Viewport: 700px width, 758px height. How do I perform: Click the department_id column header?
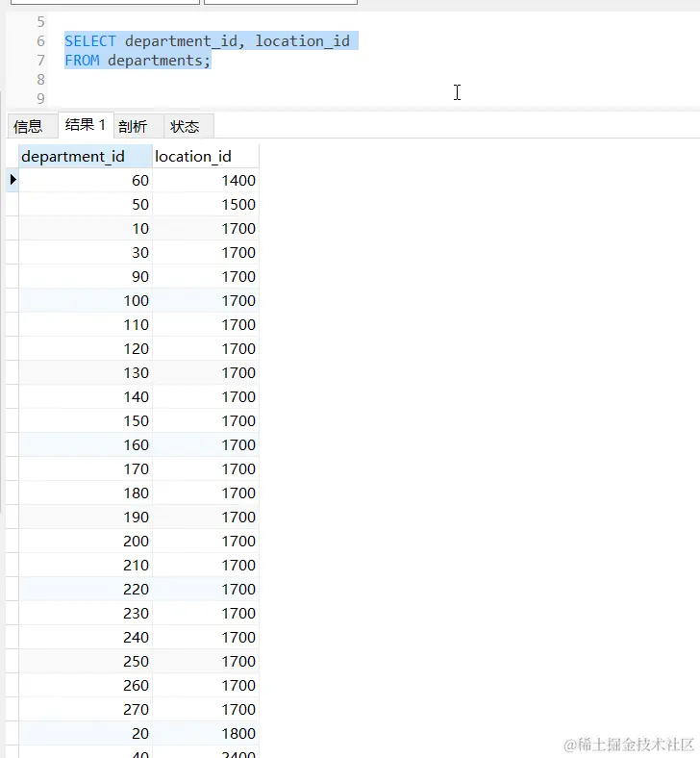tap(85, 156)
